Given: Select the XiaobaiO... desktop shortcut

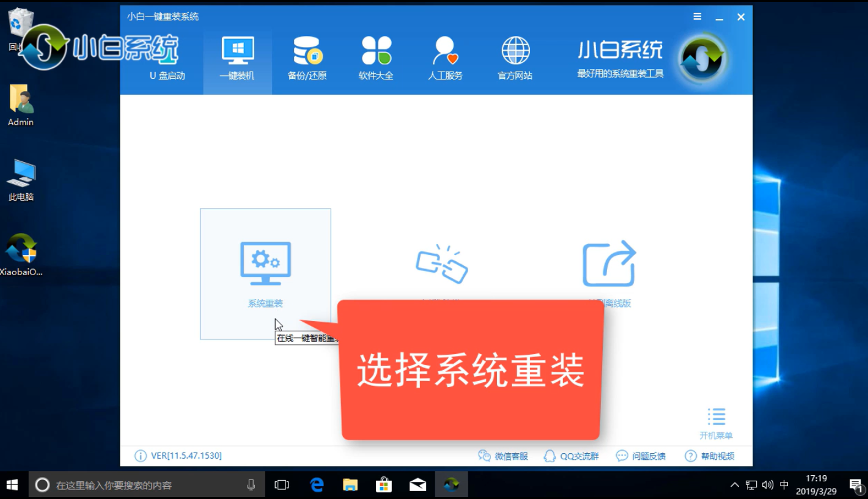Looking at the screenshot, I should pyautogui.click(x=21, y=254).
